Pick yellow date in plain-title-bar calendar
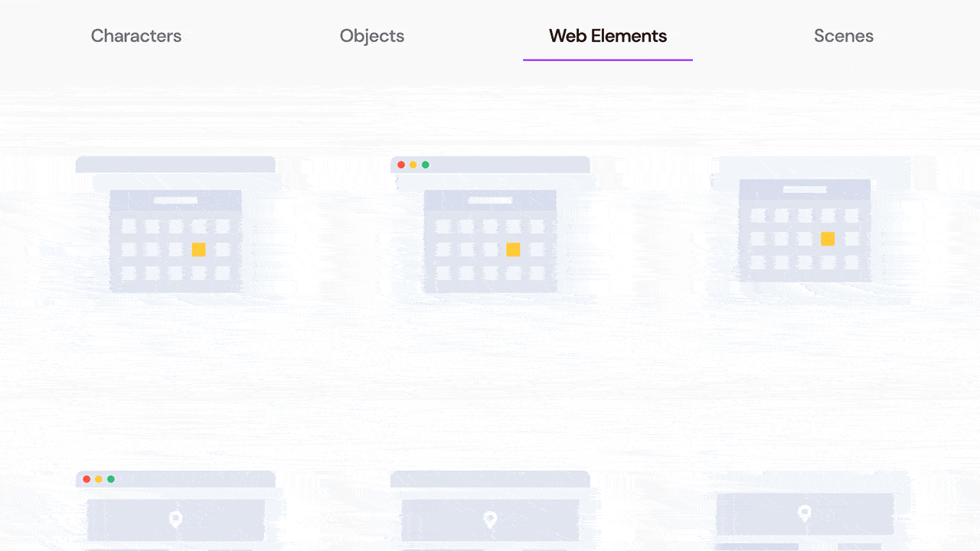Viewport: 980px width, 551px height. pos(198,249)
